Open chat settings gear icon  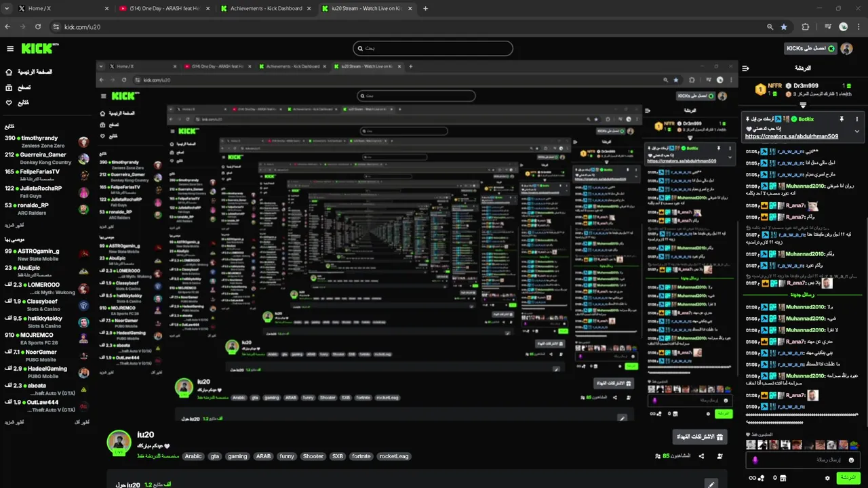pyautogui.click(x=827, y=478)
